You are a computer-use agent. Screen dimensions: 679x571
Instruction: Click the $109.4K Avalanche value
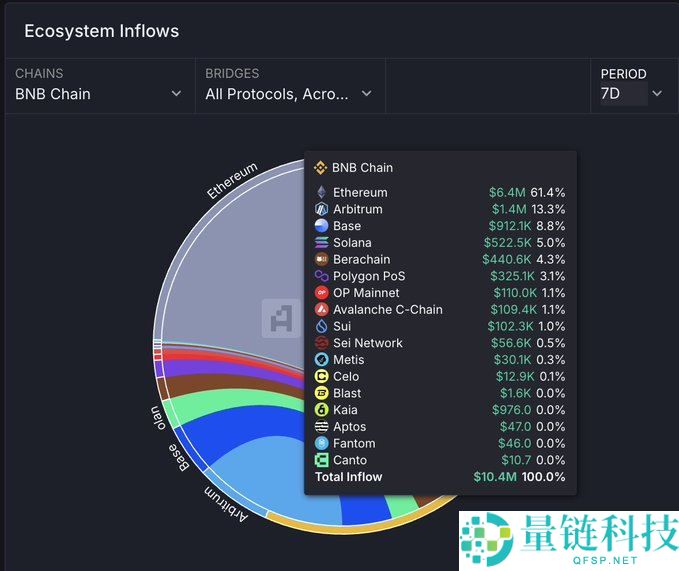[514, 310]
